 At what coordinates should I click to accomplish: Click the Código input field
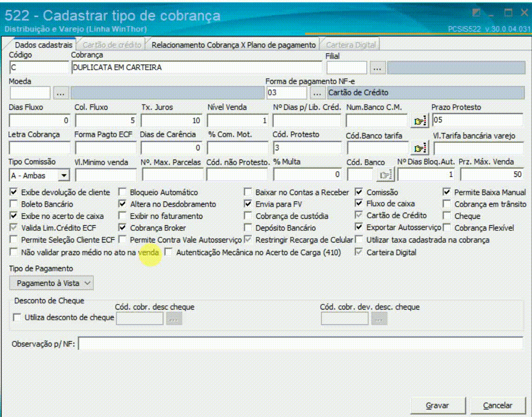pyautogui.click(x=39, y=67)
